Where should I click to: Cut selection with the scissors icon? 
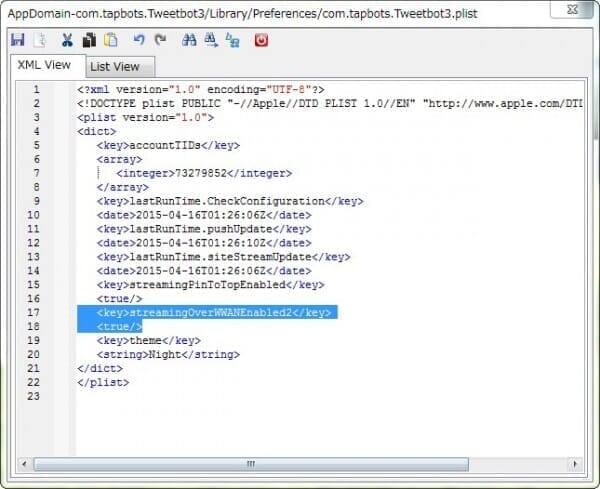(x=67, y=40)
